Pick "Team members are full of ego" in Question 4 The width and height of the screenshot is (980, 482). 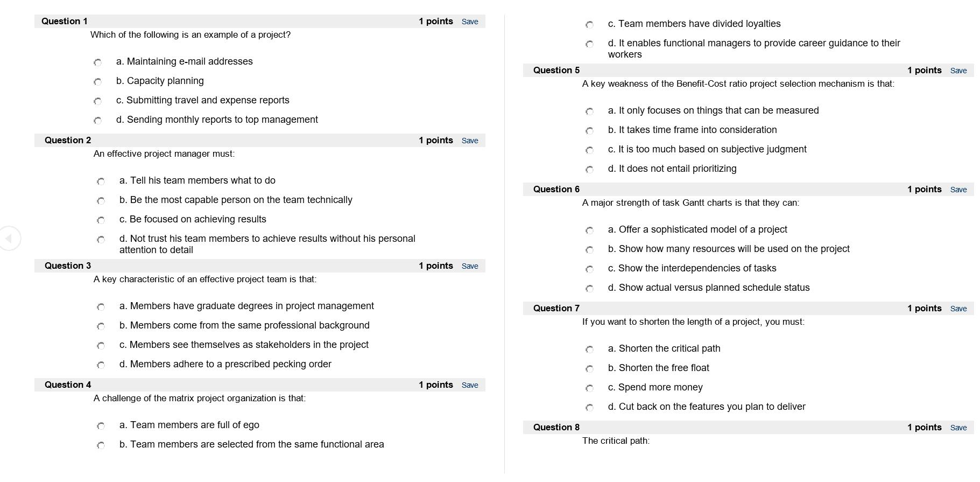(x=101, y=427)
